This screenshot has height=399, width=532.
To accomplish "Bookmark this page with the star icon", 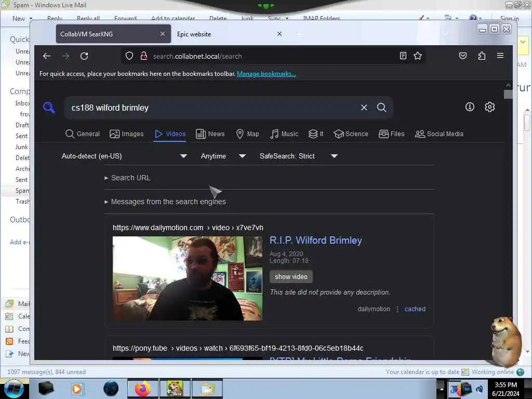I will click(x=418, y=56).
